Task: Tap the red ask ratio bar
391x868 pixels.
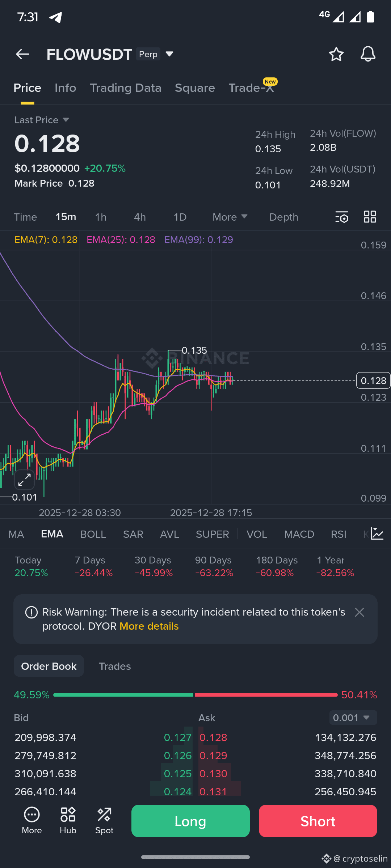Action: pyautogui.click(x=266, y=695)
